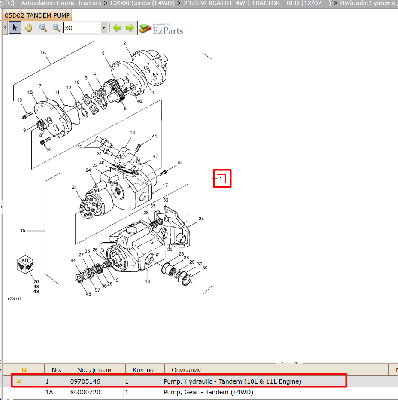Click inside the zoom percentage field
The image size is (398, 400).
pyautogui.click(x=82, y=28)
